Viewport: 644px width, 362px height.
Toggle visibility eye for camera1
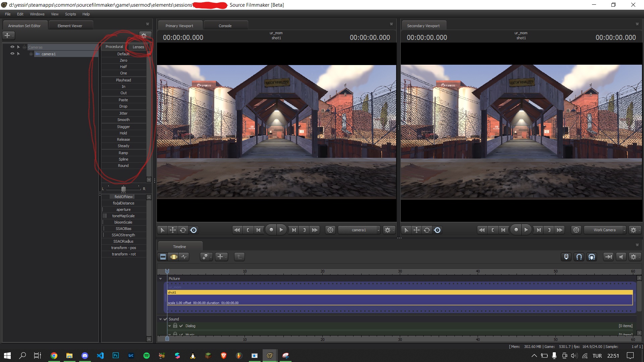(x=12, y=54)
